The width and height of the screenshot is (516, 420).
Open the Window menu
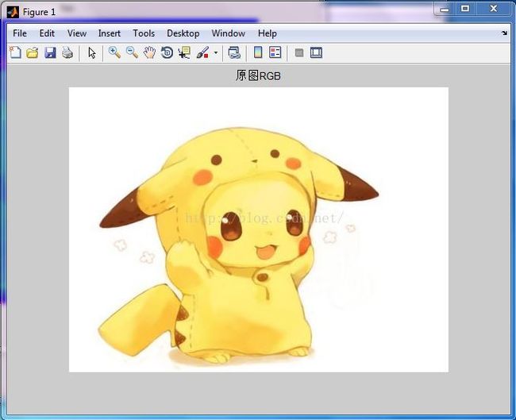(229, 33)
